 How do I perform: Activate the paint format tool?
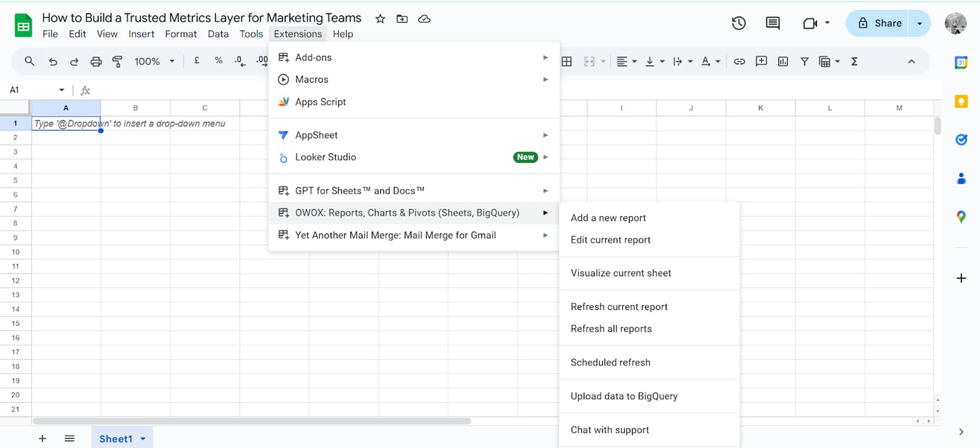click(x=118, y=62)
